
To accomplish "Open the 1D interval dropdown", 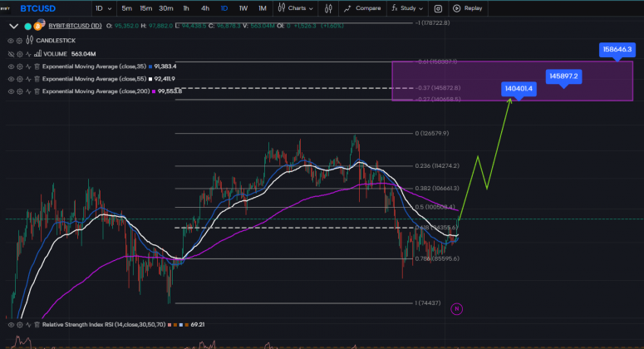I will click(x=104, y=8).
